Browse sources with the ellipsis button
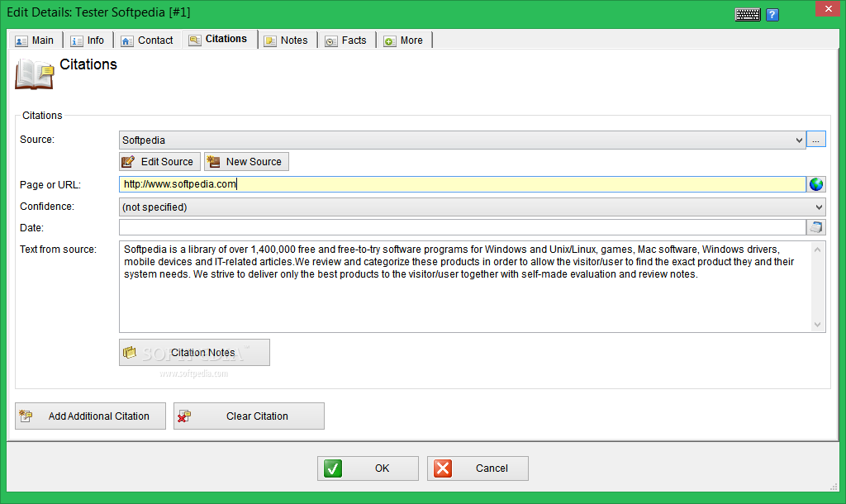 (815, 140)
